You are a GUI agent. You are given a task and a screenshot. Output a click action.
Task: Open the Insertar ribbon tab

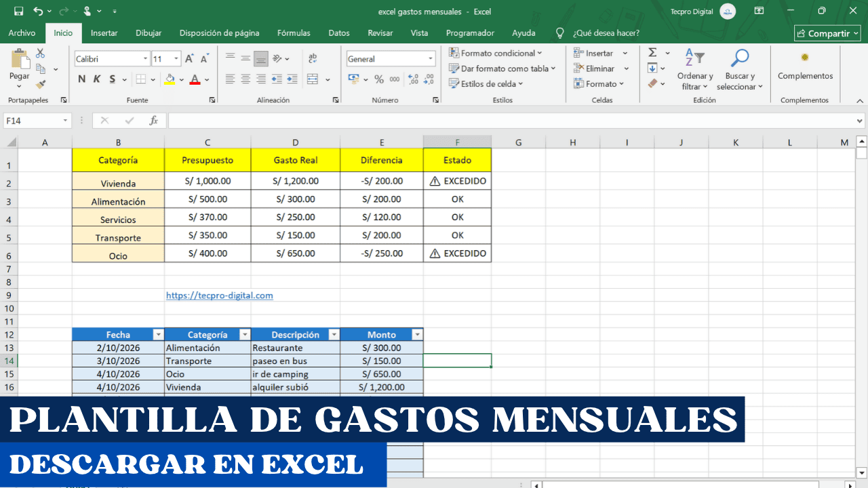tap(104, 33)
